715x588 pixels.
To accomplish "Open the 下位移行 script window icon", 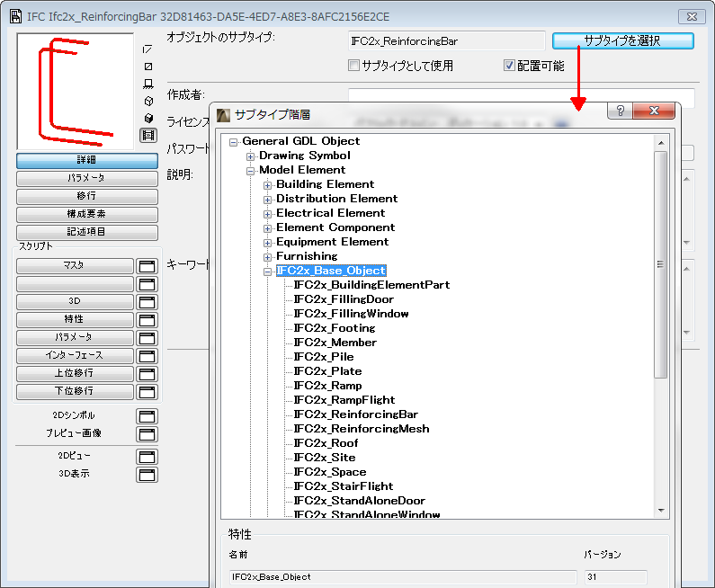I will 147,392.
